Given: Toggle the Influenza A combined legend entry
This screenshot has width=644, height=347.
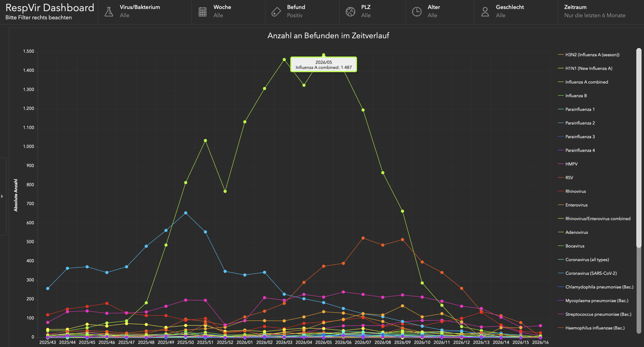Looking at the screenshot, I should coord(586,82).
